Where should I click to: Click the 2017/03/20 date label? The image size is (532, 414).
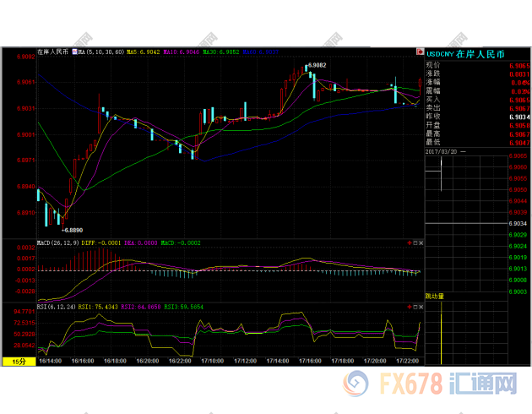tap(442, 150)
